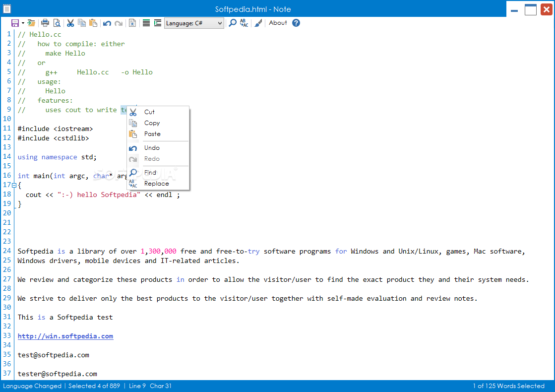Click line number 11 in the gutter
This screenshot has width=555, height=392.
pos(7,128)
